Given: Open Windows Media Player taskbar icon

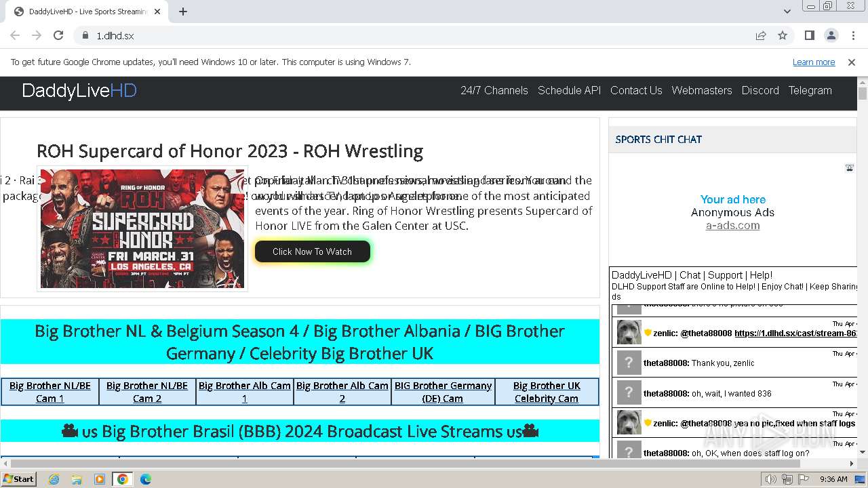Looking at the screenshot, I should 100,479.
